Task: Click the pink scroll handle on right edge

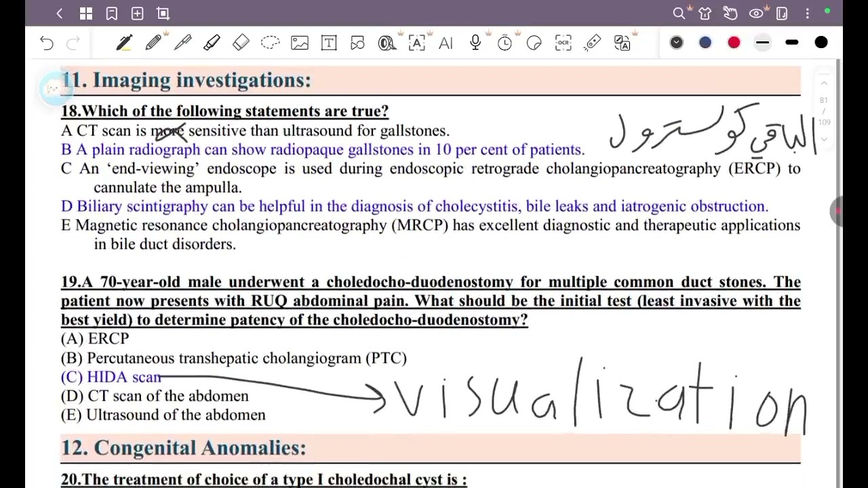Action: 836,212
